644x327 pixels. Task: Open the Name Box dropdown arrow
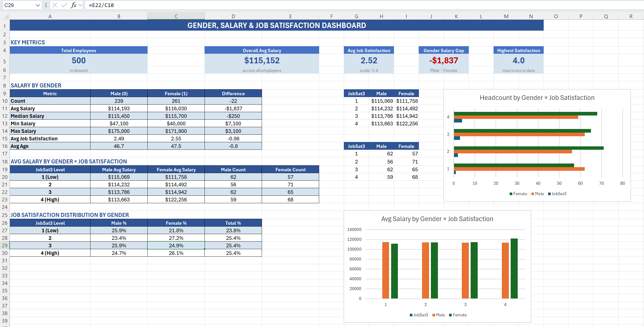click(38, 5)
